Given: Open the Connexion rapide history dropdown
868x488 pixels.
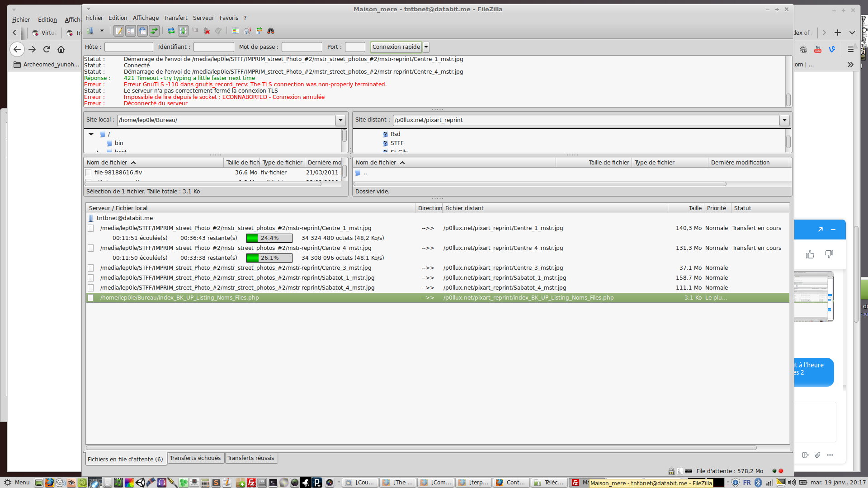Looking at the screenshot, I should pos(426,47).
